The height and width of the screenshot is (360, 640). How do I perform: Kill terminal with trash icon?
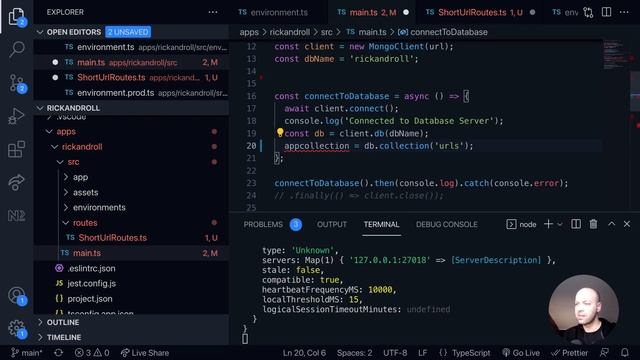pos(593,224)
